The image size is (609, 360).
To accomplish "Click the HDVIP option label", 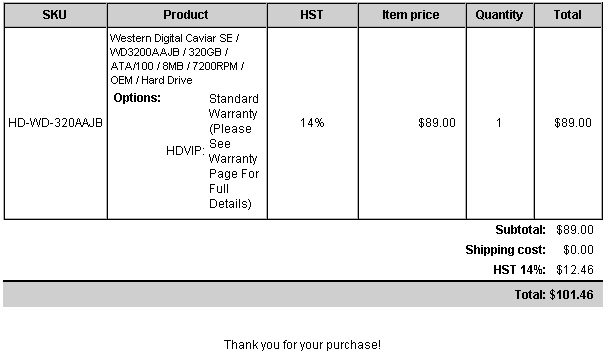I will pos(185,151).
